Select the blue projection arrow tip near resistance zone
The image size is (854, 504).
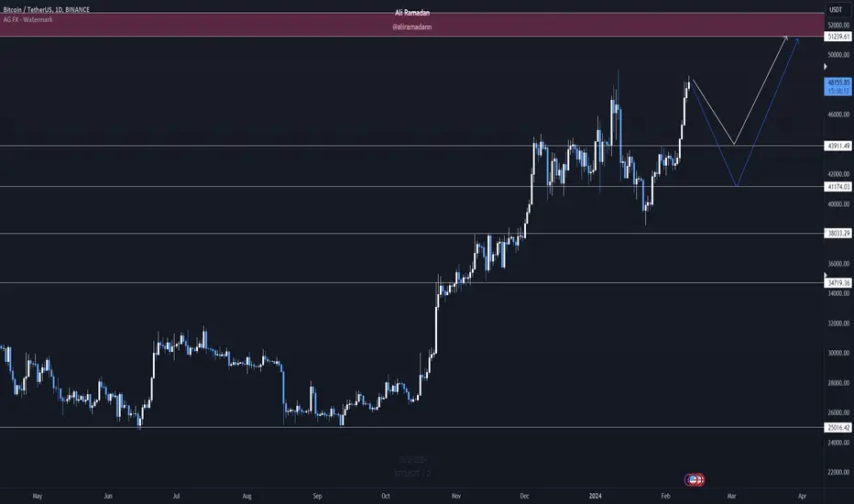pyautogui.click(x=796, y=40)
